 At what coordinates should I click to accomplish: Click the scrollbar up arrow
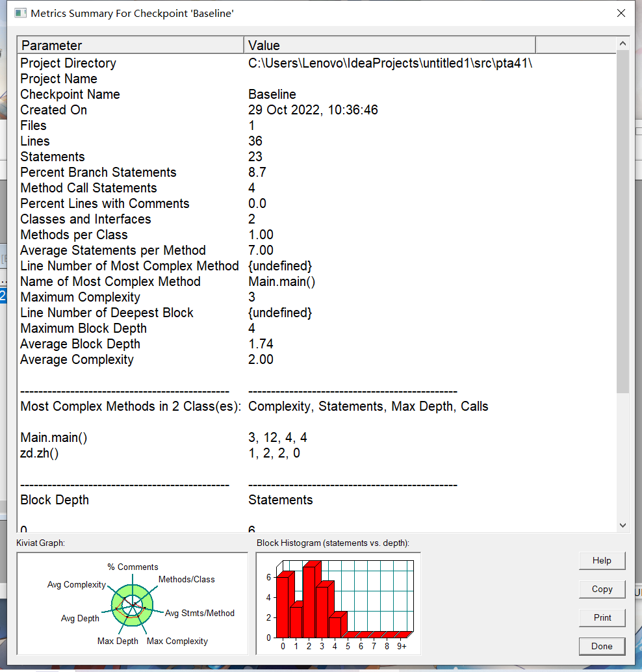pyautogui.click(x=623, y=44)
